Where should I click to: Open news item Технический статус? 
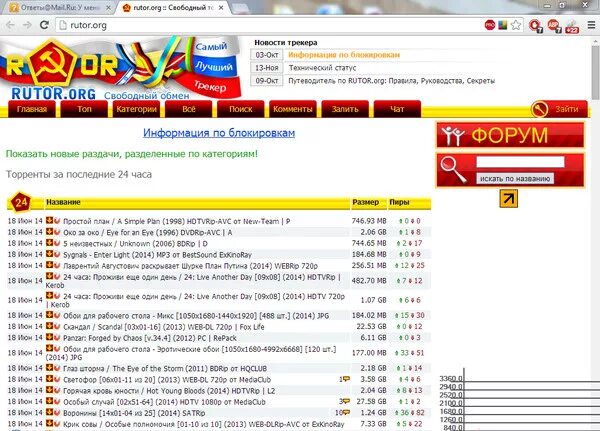tap(322, 68)
